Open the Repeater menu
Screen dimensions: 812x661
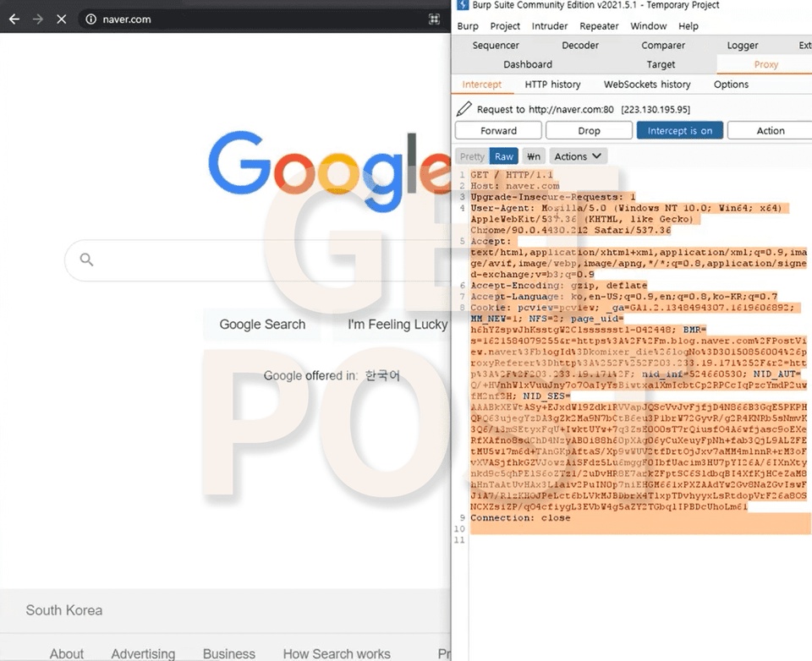(x=599, y=26)
